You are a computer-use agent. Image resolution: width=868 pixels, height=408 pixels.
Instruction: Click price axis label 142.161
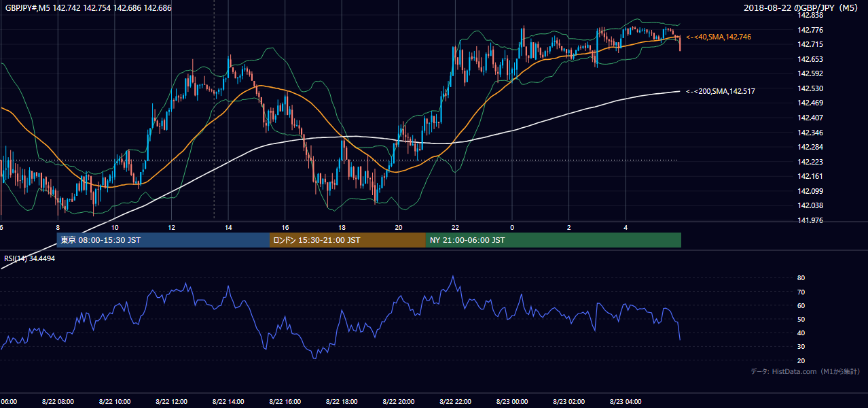pyautogui.click(x=810, y=176)
